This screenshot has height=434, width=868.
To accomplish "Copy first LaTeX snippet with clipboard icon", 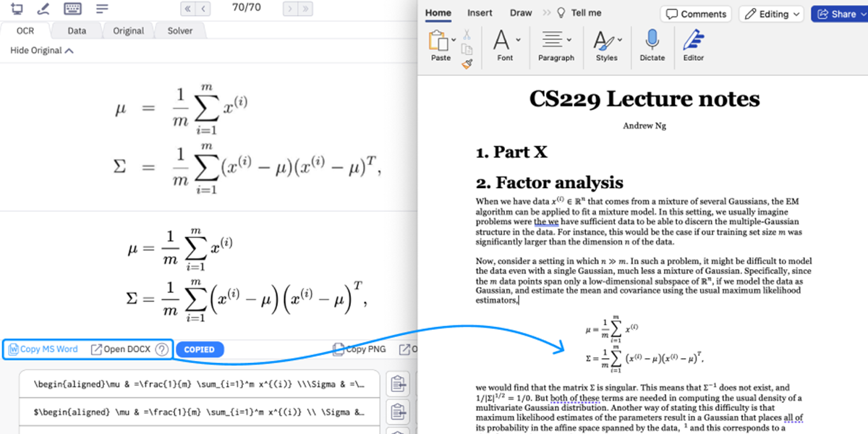I will 398,383.
